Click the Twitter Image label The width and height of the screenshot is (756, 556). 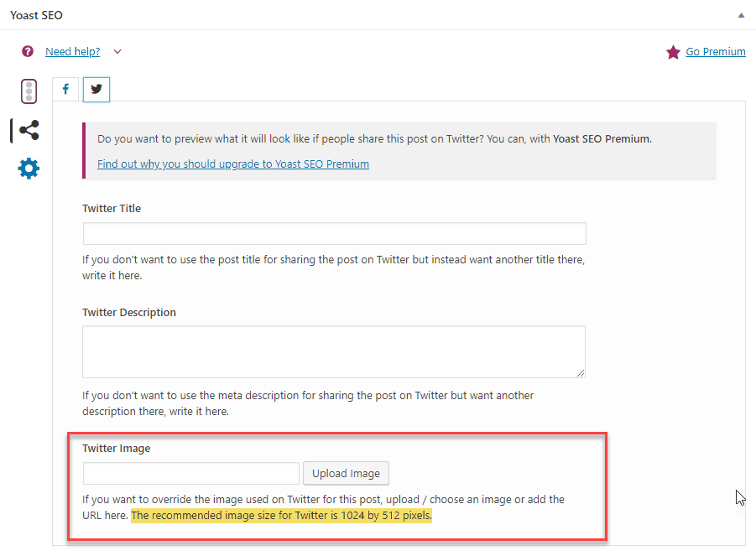coord(116,448)
